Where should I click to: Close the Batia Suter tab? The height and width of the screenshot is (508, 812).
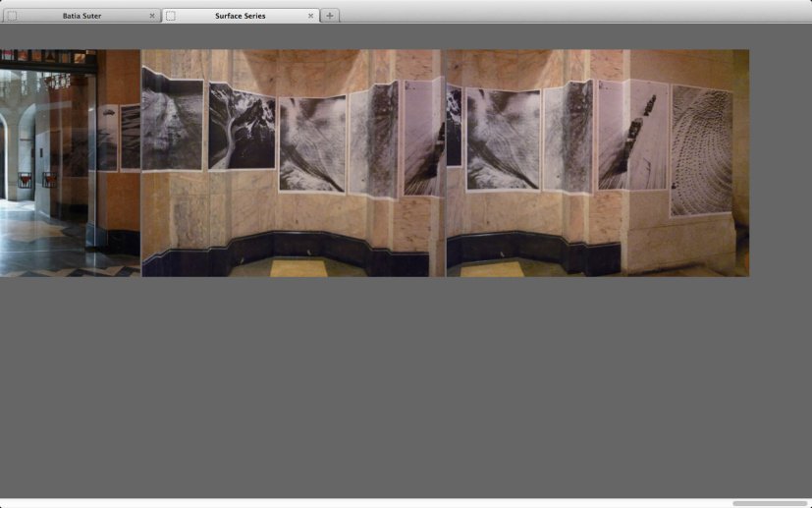pyautogui.click(x=152, y=16)
